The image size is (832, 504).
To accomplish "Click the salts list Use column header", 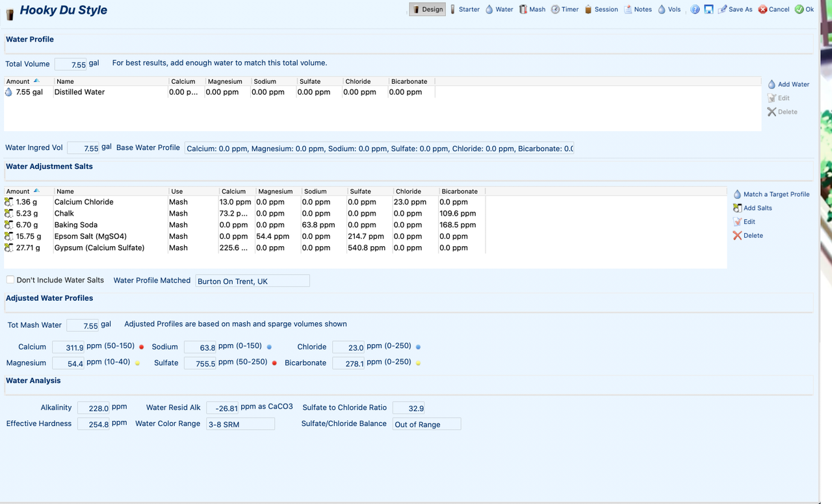I will pos(194,191).
